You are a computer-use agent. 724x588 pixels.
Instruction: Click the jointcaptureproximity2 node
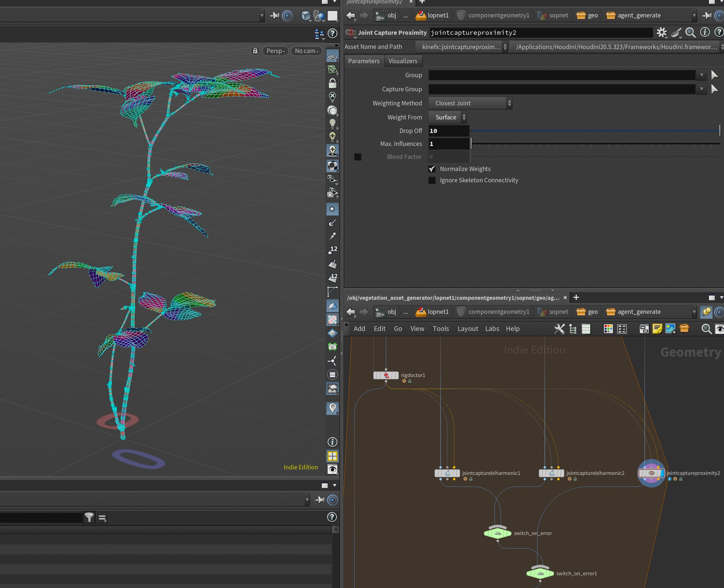point(651,473)
